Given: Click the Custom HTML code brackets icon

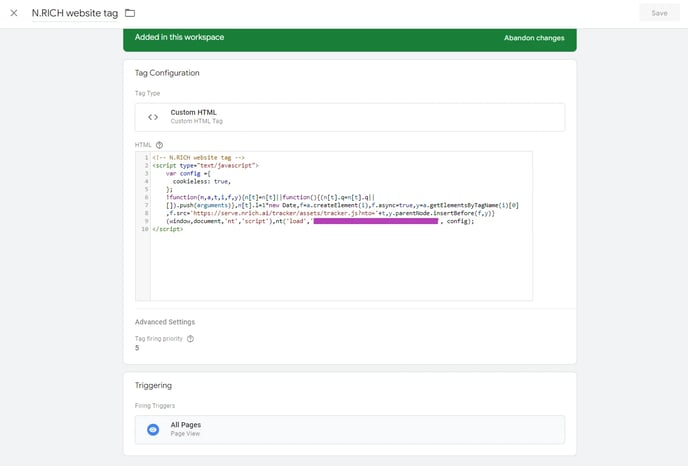Looking at the screenshot, I should tap(153, 117).
